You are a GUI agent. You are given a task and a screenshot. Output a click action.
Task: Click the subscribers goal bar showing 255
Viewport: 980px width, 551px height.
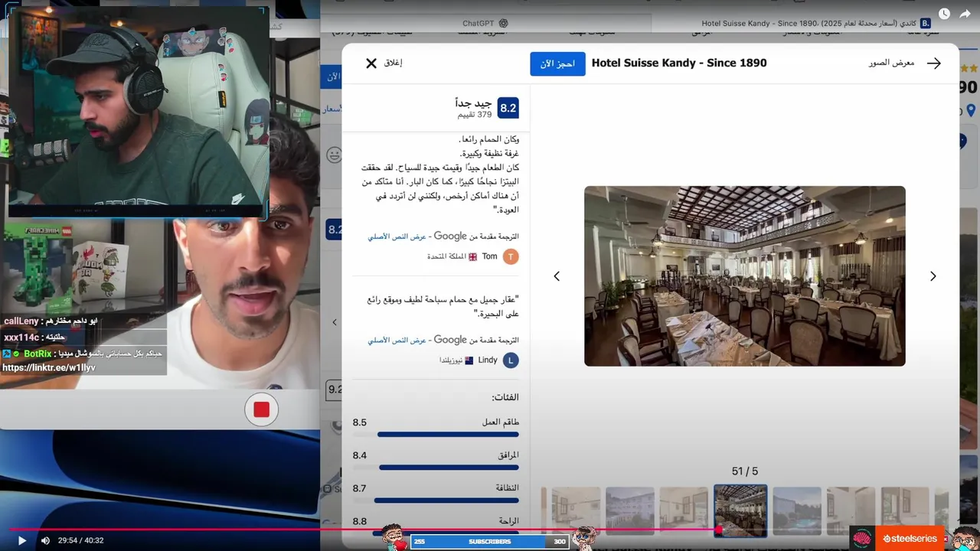[489, 542]
